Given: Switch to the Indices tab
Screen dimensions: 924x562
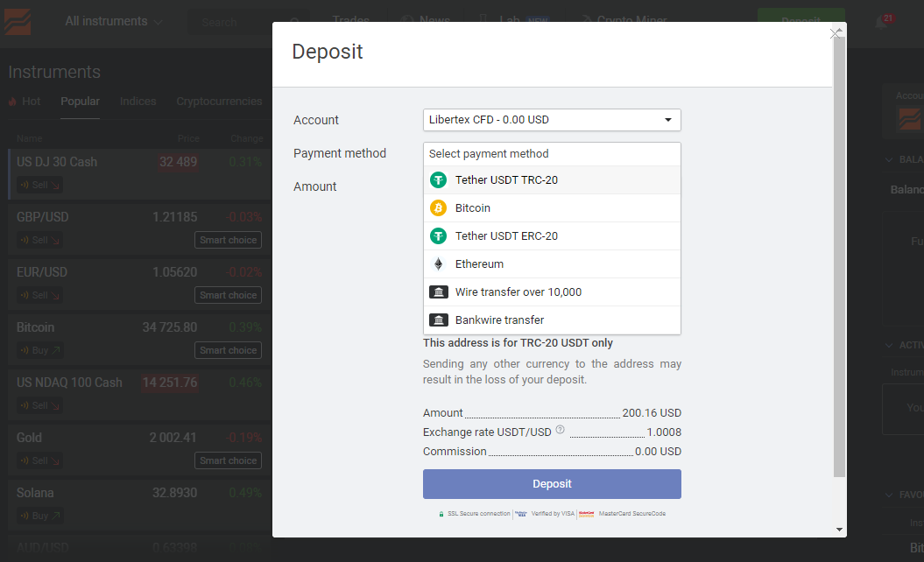Looking at the screenshot, I should [138, 102].
